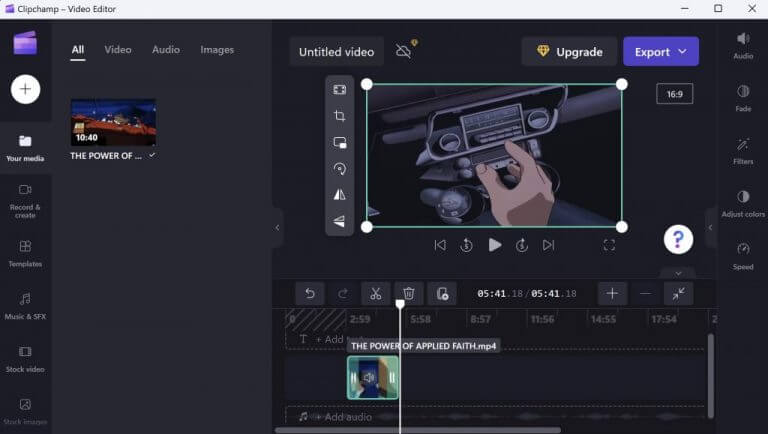Toggle the zoom to fit timeline button
768x434 pixels.
pyautogui.click(x=678, y=293)
